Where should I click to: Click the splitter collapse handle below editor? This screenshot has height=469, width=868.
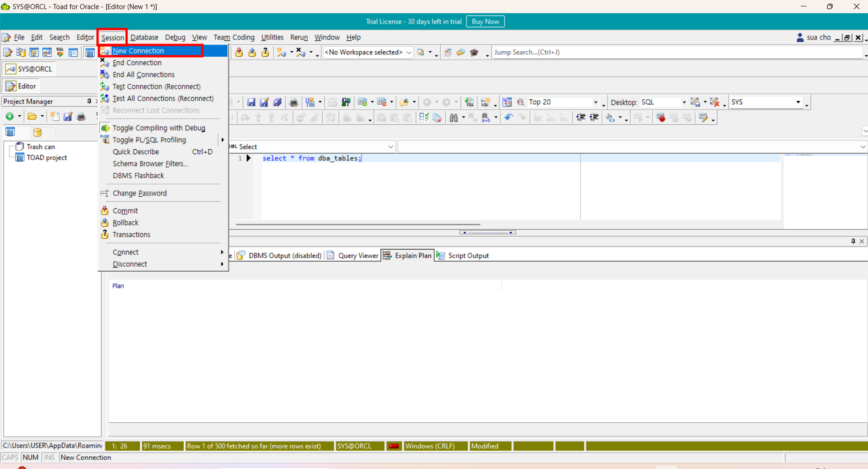487,232
